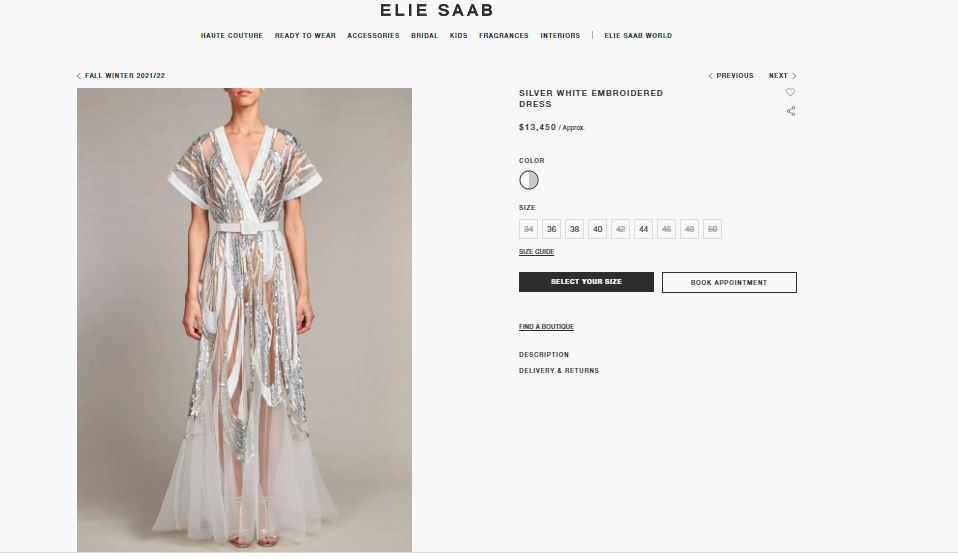Screen dimensions: 958x559
Task: Click the Select Your Size button
Action: click(x=586, y=282)
